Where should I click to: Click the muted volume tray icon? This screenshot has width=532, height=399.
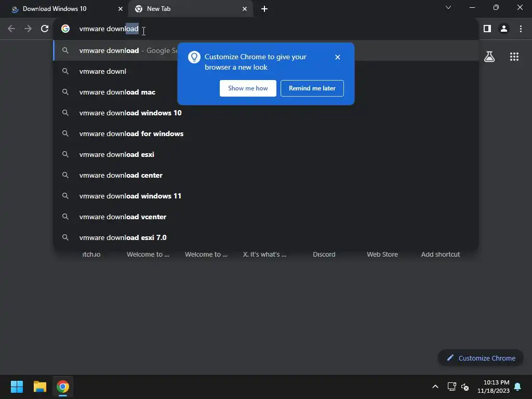click(465, 387)
